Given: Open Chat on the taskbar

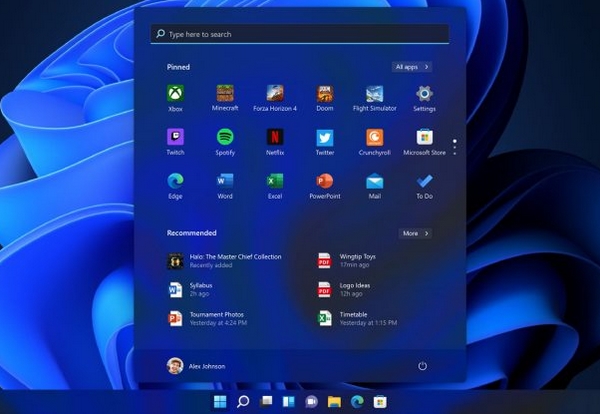Looking at the screenshot, I should point(311,401).
